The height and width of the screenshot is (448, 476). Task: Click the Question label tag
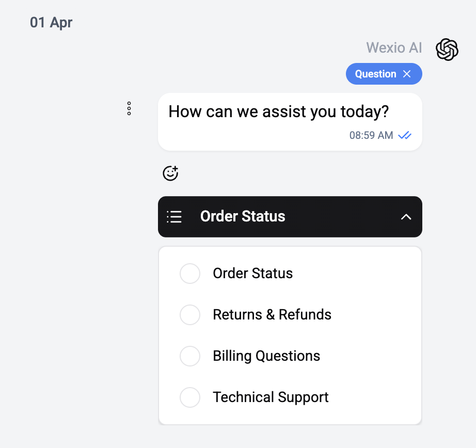pos(375,74)
